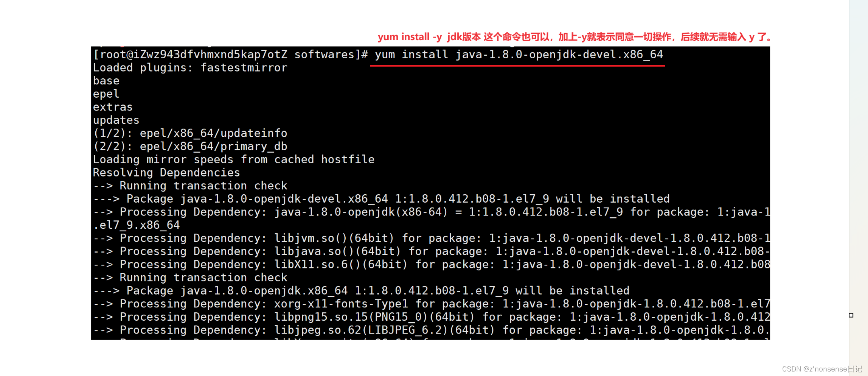Screen dimensions: 868x376
Task: Click the 'Resolving Dependencies' line
Action: tap(167, 173)
